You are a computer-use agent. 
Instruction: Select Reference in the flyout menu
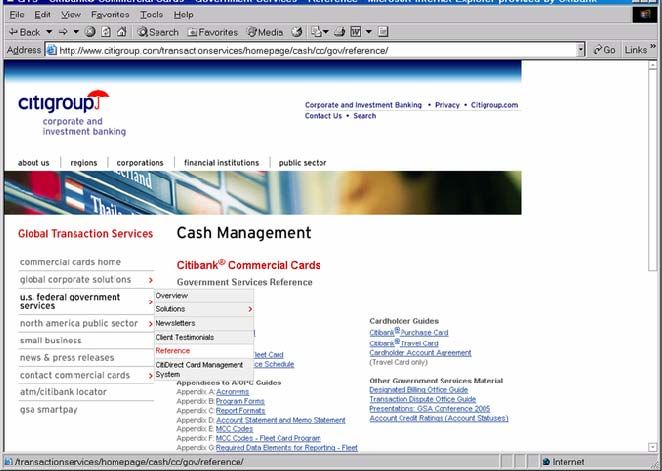coord(204,351)
